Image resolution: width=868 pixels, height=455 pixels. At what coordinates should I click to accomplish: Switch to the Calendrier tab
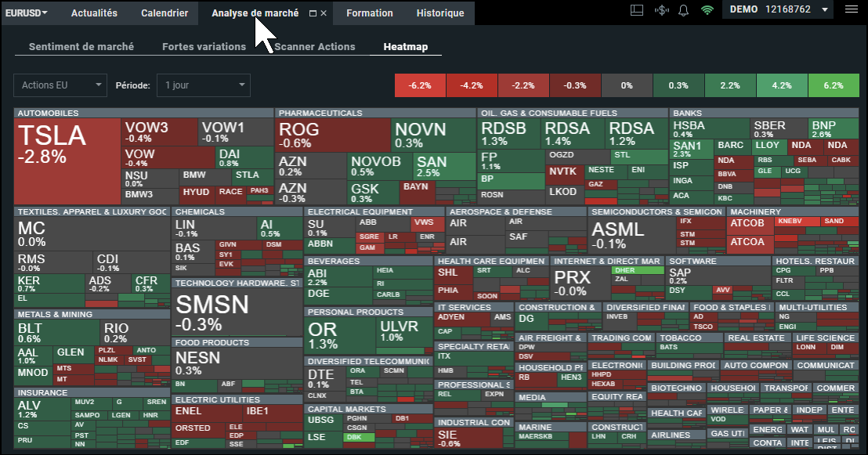tap(165, 13)
